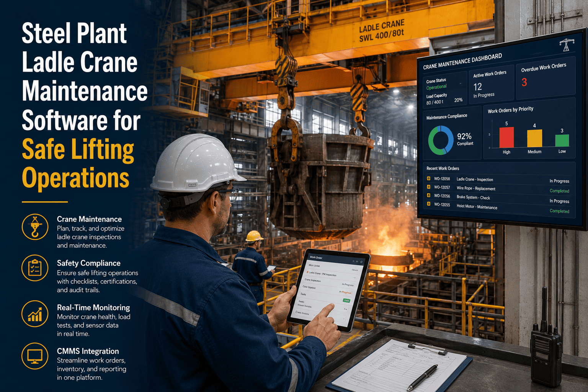Click the Maintenance Compliance donut chart
Screen dimensions: 588x392
click(x=441, y=140)
